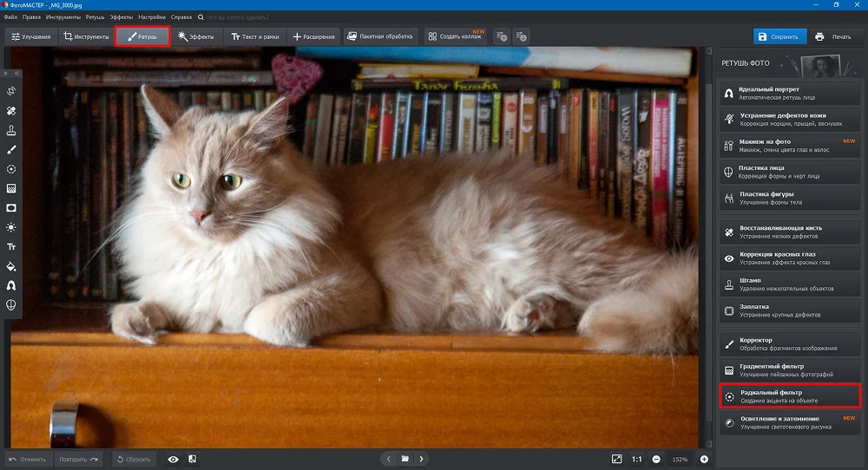Click the Сохранить save button

pyautogui.click(x=779, y=36)
